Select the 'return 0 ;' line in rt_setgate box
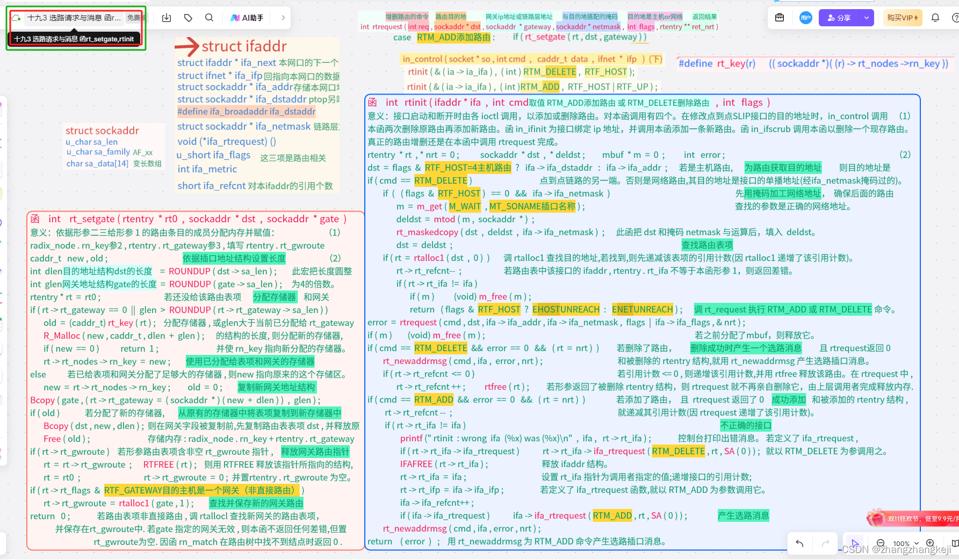The image size is (959, 560). [50, 516]
